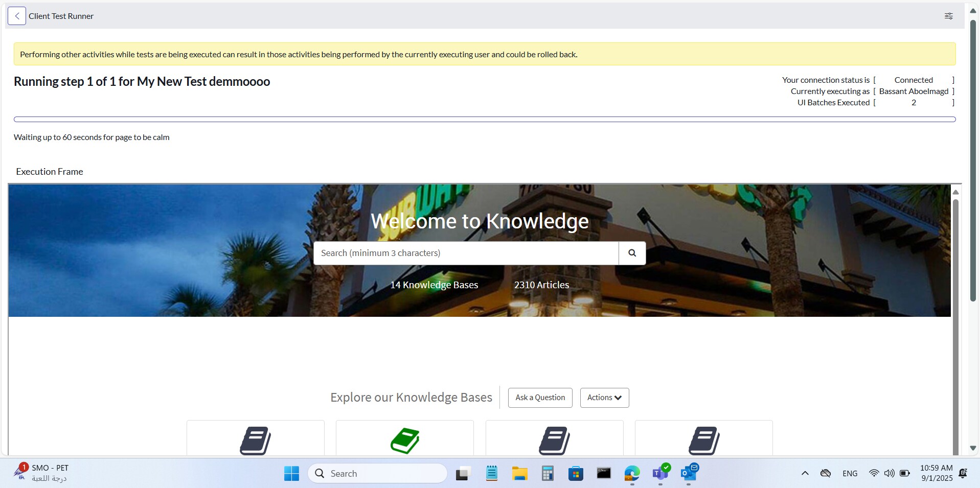Click the search magnifier in Welcome to Knowledge
This screenshot has width=980, height=488.
tap(632, 252)
